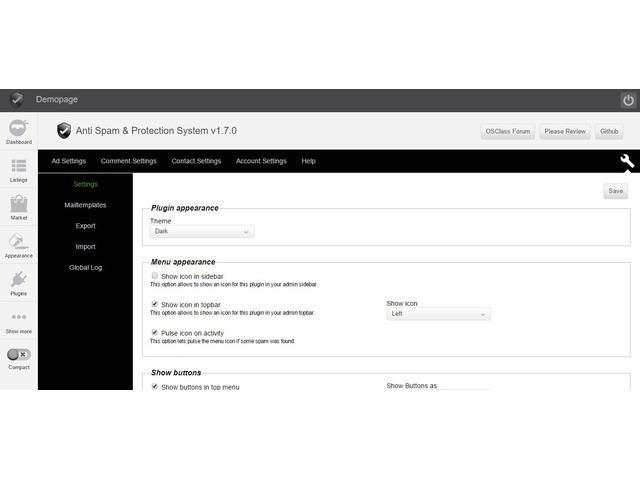Click the Github button

(609, 131)
